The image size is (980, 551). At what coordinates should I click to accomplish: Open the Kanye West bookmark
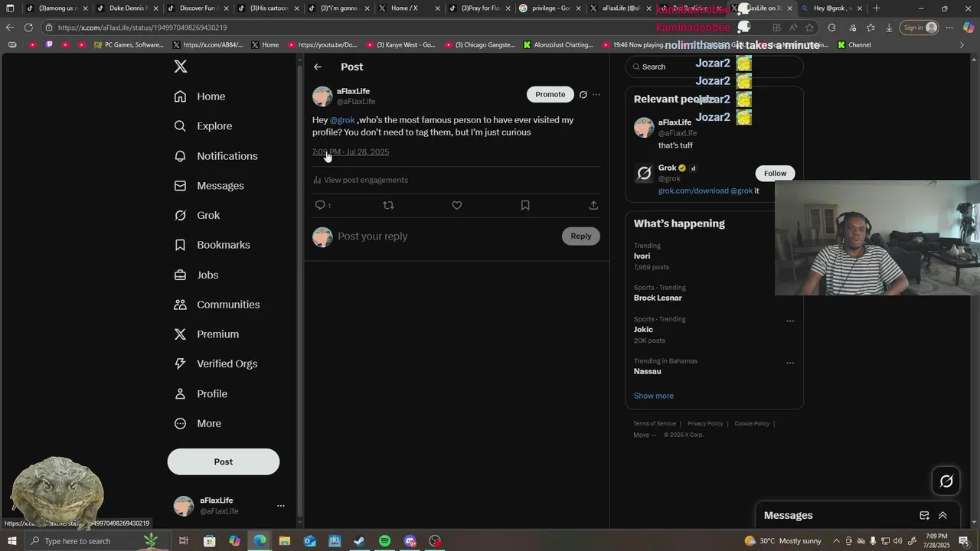401,45
